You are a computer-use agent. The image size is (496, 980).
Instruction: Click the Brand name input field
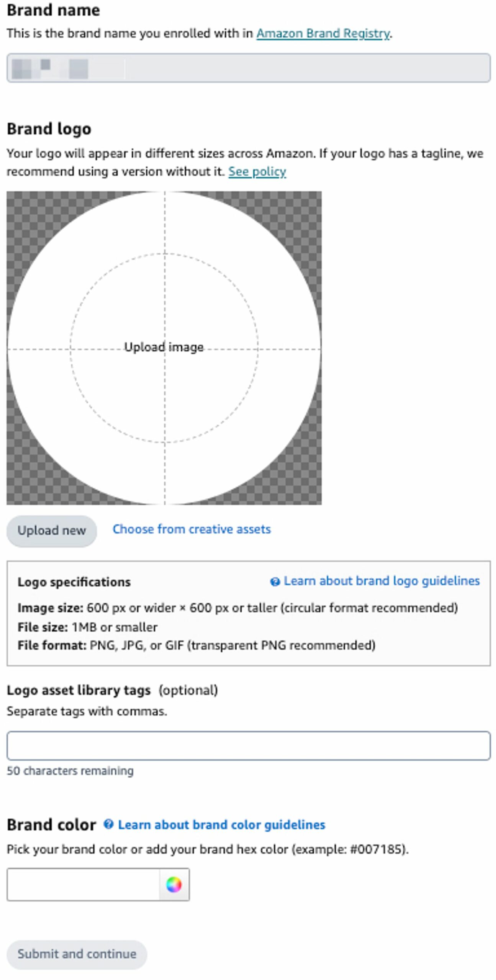(x=248, y=68)
